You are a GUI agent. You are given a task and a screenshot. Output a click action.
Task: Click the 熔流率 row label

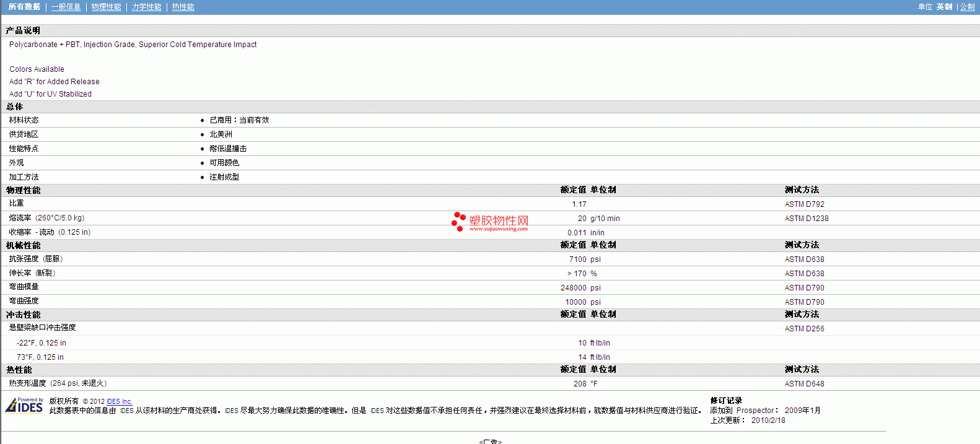click(x=46, y=218)
